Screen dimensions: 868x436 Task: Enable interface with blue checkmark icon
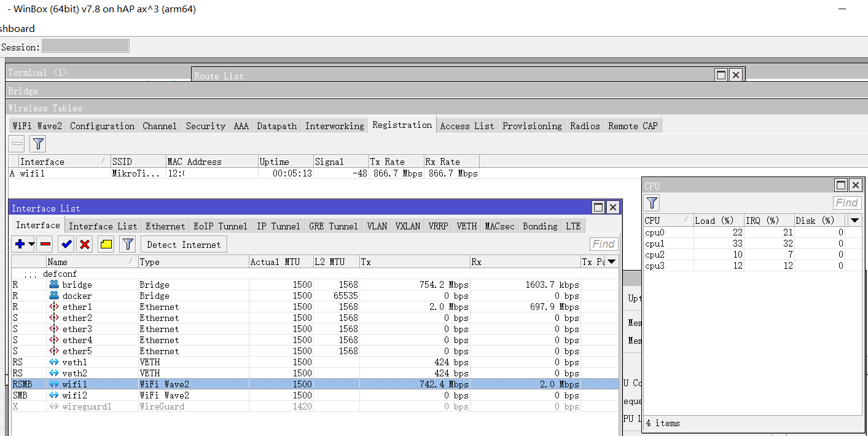[x=66, y=244]
